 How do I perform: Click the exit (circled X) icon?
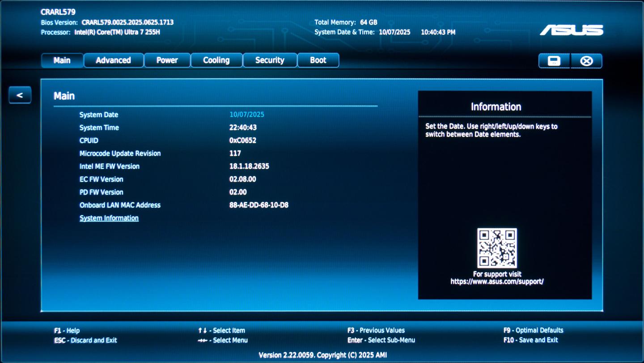tap(586, 61)
